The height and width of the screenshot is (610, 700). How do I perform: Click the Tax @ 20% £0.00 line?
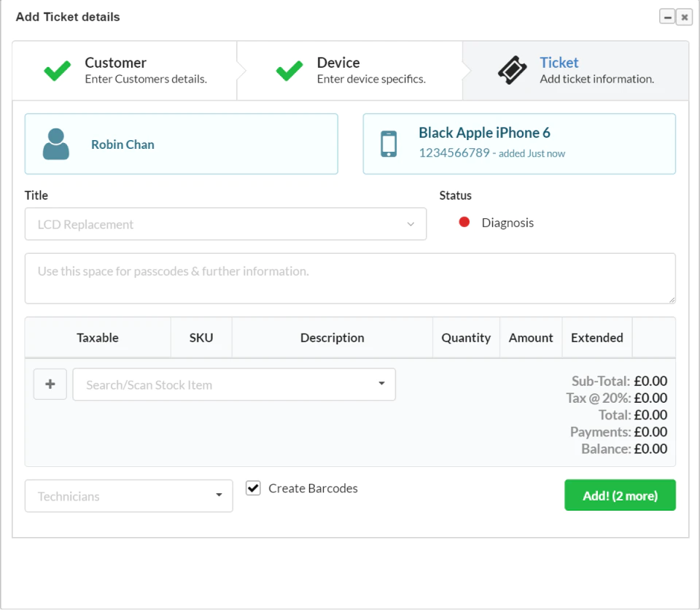pos(617,398)
